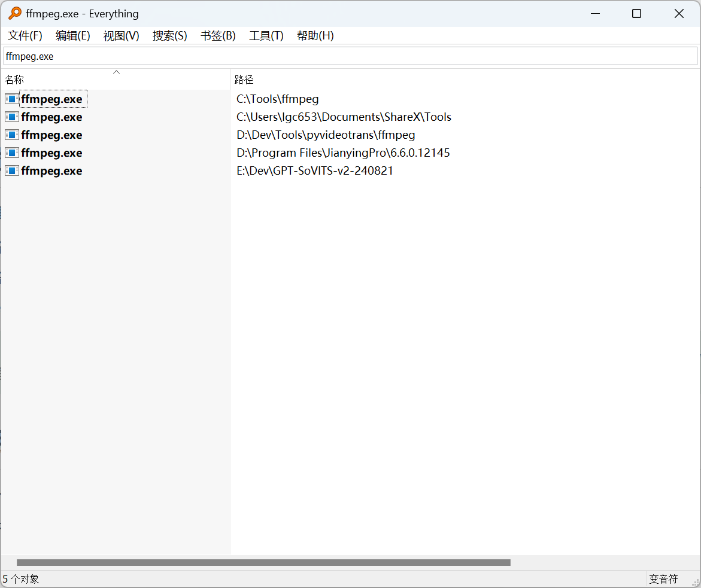Select ffmpeg.exe filename in C:\Tools\ffmpeg row
Image resolution: width=701 pixels, height=588 pixels.
coord(52,99)
